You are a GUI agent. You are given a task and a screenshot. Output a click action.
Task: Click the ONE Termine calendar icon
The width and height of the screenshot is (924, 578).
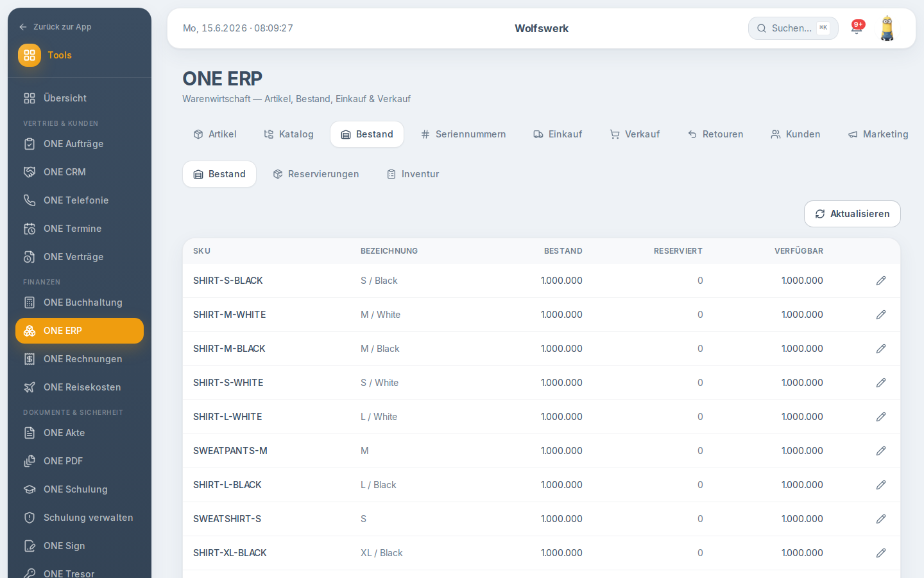(x=30, y=229)
